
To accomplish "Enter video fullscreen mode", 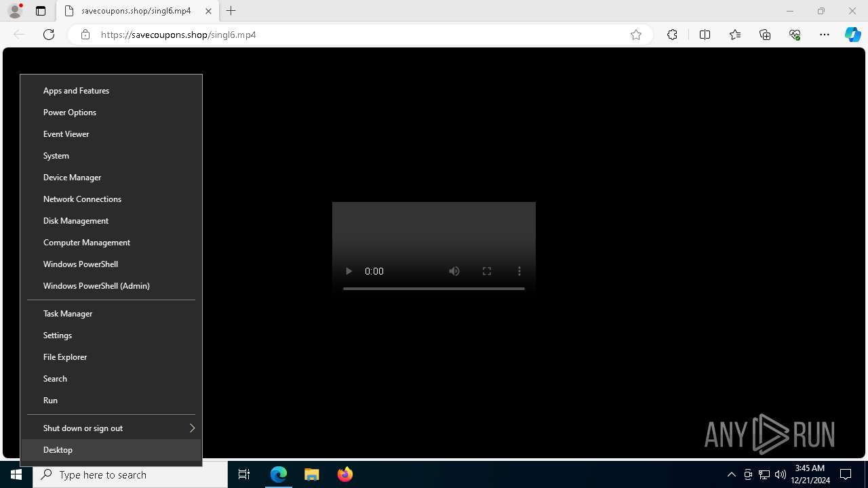I will pyautogui.click(x=487, y=271).
